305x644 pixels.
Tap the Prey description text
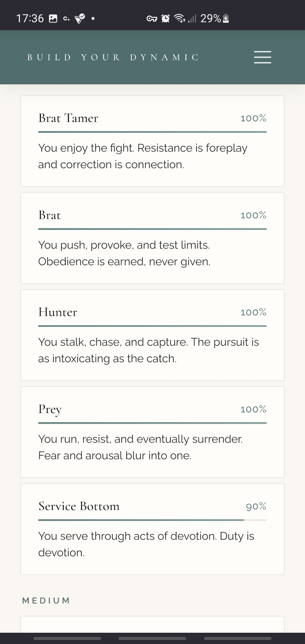[140, 447]
